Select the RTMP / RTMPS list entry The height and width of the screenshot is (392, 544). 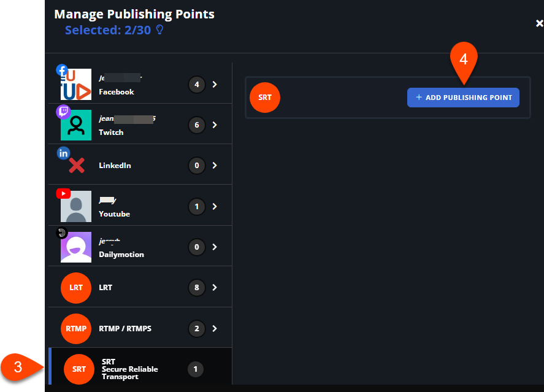point(125,329)
